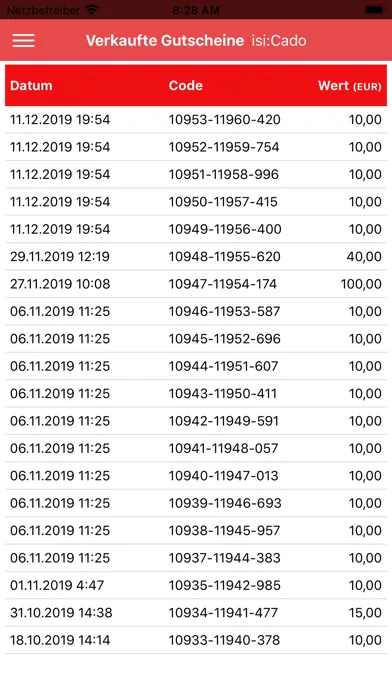Viewport: 392px width, 696px height.
Task: Tap voucher code 10935-11942-985
Action: pyautogui.click(x=225, y=585)
